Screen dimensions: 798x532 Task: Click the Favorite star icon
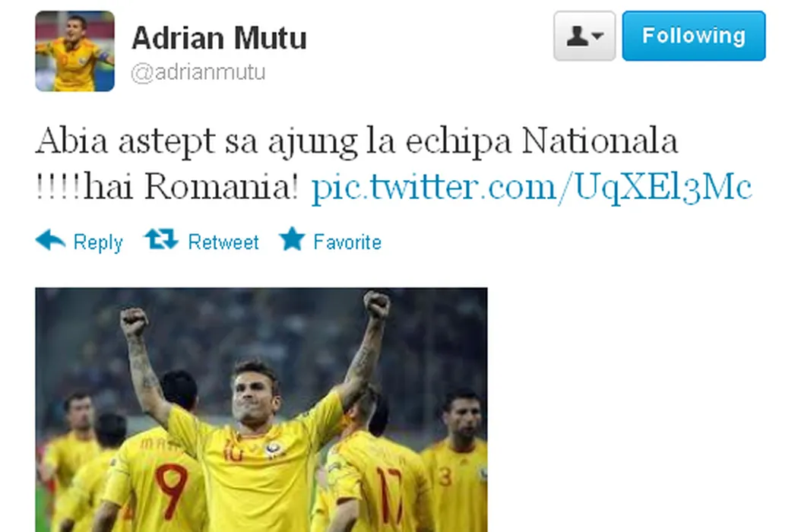point(292,238)
